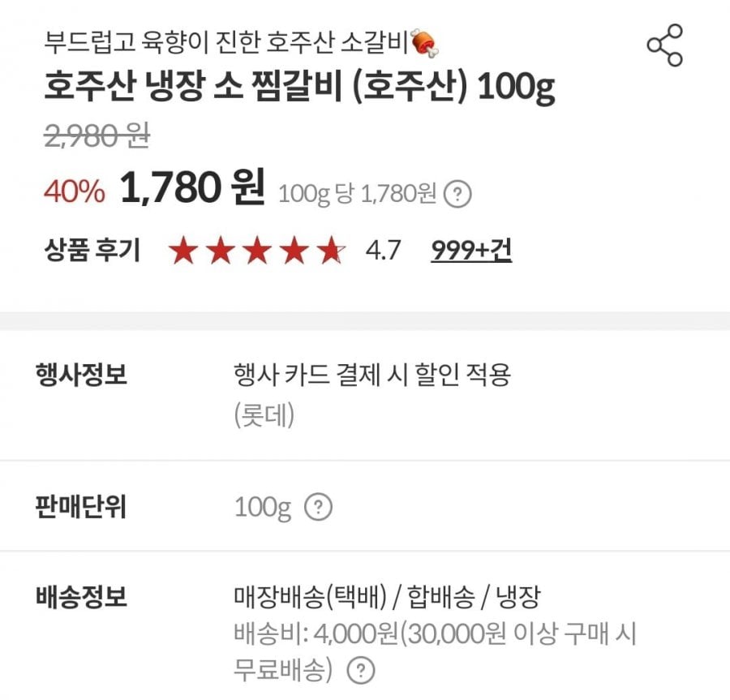Viewport: 730px width, 700px height.
Task: Tap the 상품 후기 label
Action: [92, 251]
